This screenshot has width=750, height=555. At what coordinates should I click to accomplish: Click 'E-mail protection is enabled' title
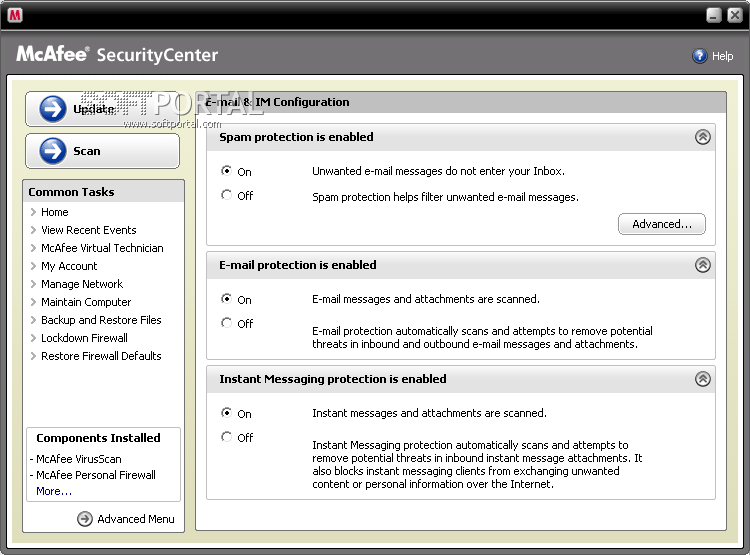(x=298, y=265)
